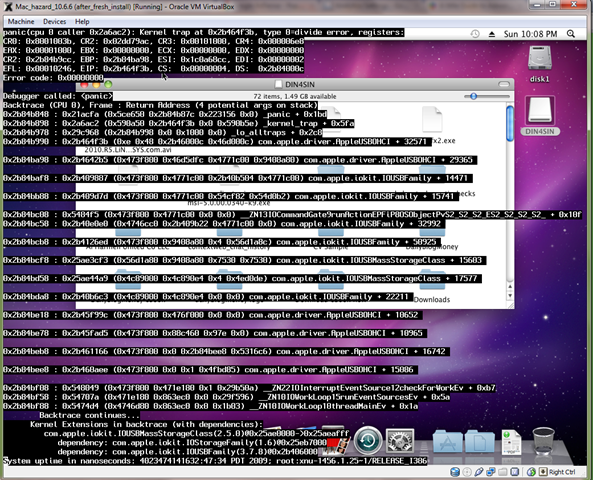Toggle the Finder toolbar pill button
593x480 pixels.
click(504, 84)
